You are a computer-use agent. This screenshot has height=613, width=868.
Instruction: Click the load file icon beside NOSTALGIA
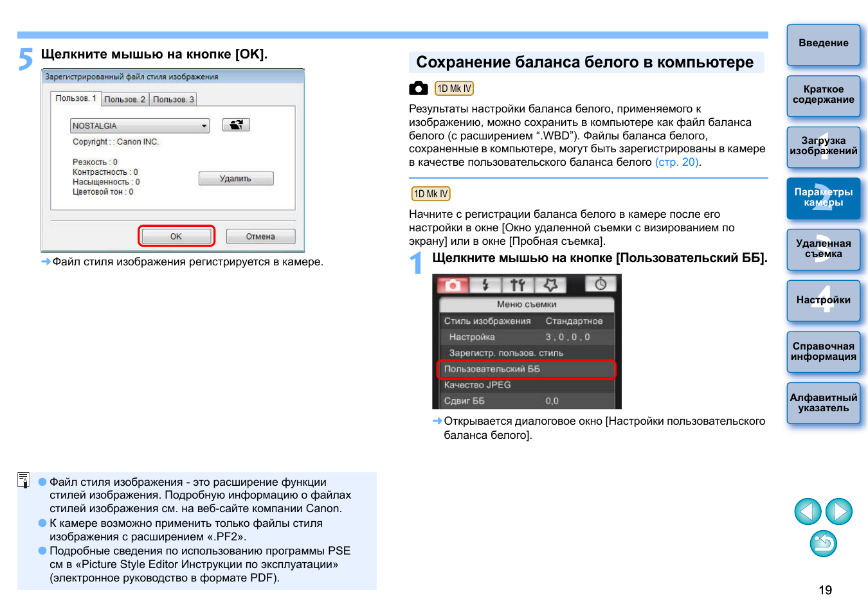click(236, 125)
